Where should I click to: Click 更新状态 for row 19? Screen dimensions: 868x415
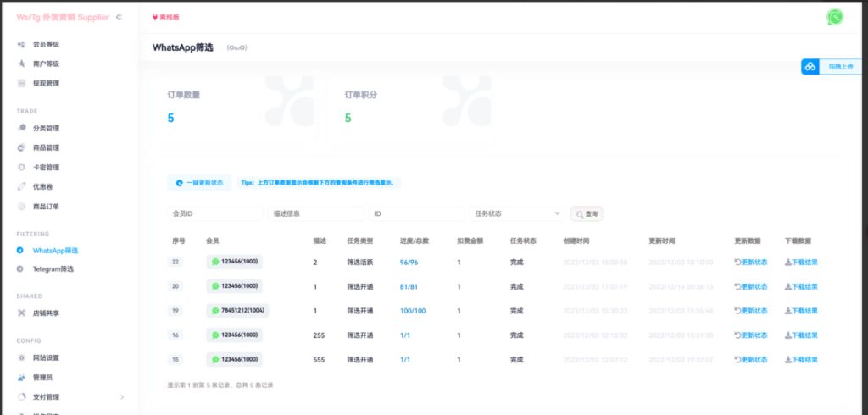751,311
